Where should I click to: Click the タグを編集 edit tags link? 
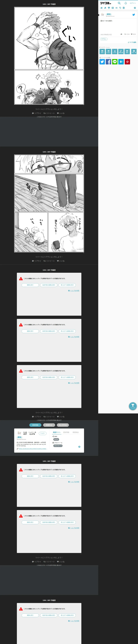[x=132, y=42]
